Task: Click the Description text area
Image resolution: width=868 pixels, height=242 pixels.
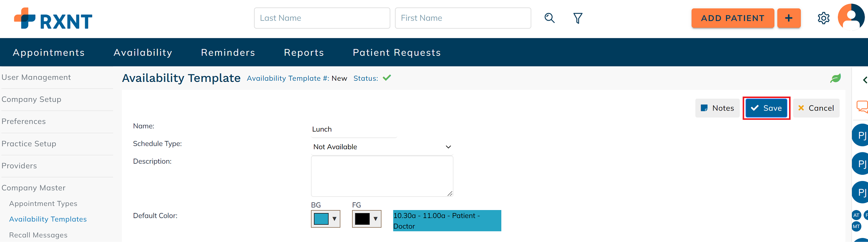Action: [x=382, y=176]
